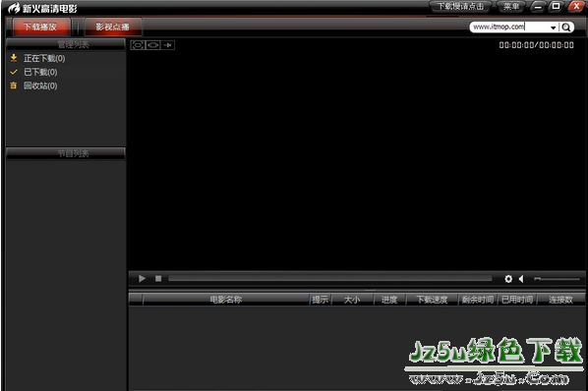Click the 节目列表 panel header
This screenshot has height=391, width=588.
pos(66,153)
